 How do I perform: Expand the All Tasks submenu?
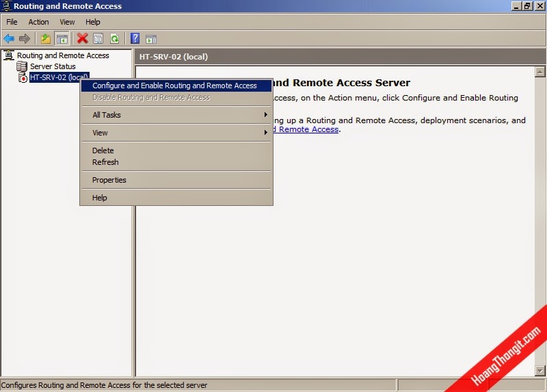point(176,115)
